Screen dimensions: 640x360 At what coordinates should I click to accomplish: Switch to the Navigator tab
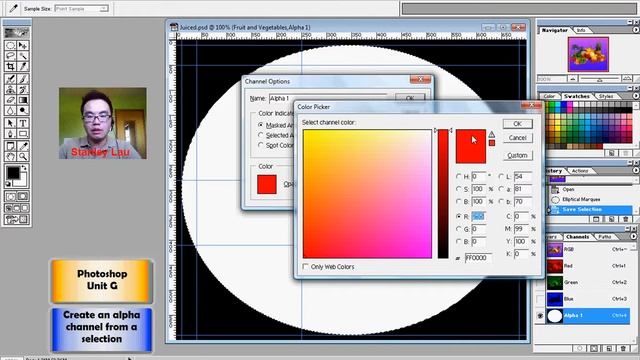coord(554,30)
